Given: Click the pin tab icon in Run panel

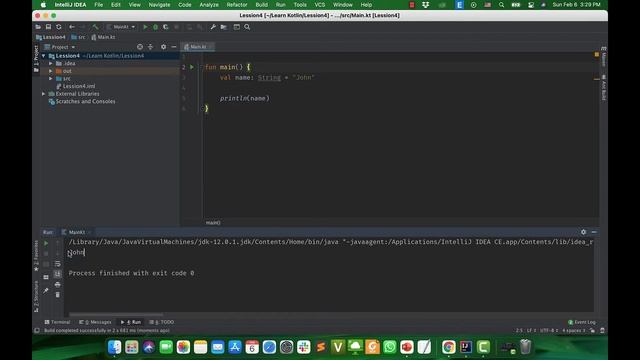Looking at the screenshot, I should [x=46, y=291].
